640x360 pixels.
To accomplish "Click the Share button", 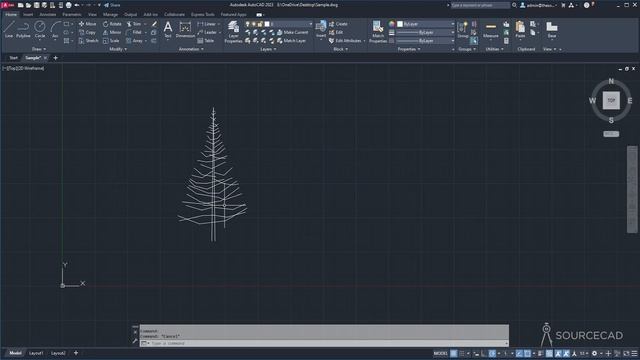I will click(x=112, y=5).
